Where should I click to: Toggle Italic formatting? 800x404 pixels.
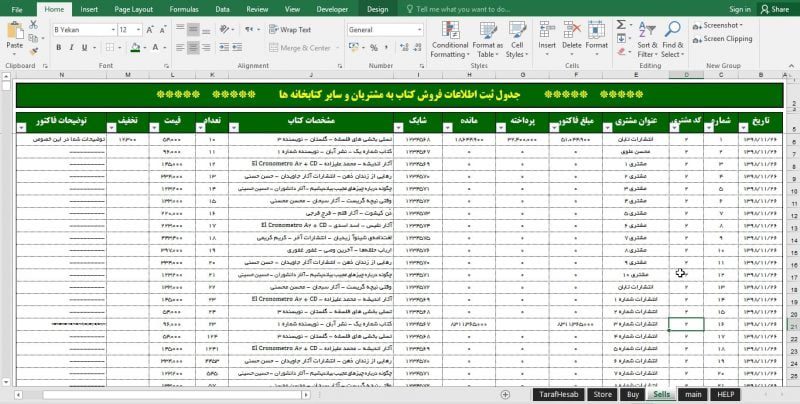[71, 47]
